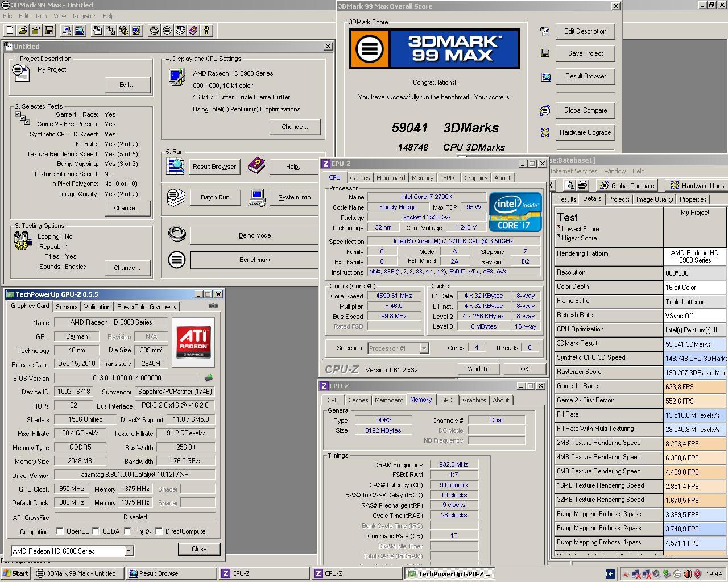Click Change button under Testing Options

click(127, 268)
